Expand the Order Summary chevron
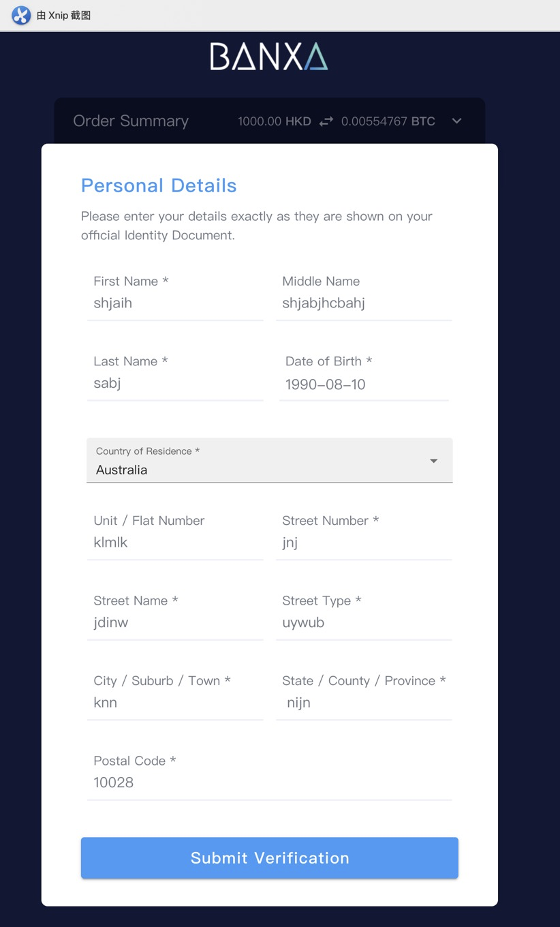 [x=456, y=121]
